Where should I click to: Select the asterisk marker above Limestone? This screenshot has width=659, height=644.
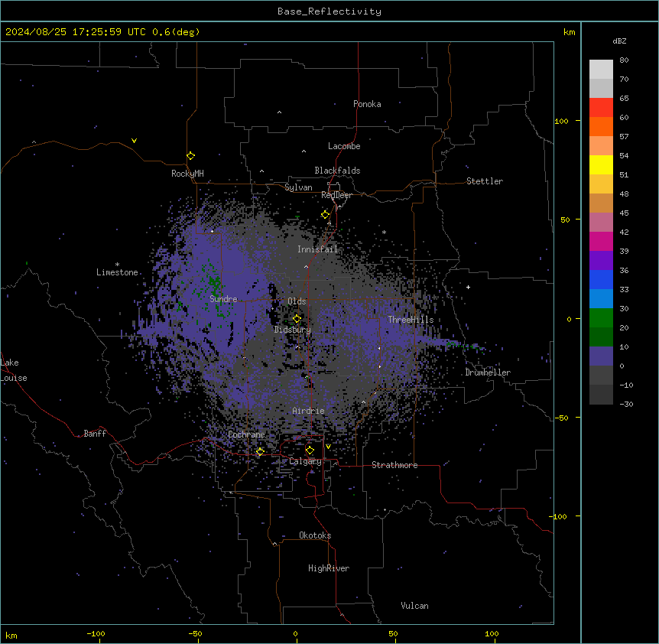click(x=117, y=265)
